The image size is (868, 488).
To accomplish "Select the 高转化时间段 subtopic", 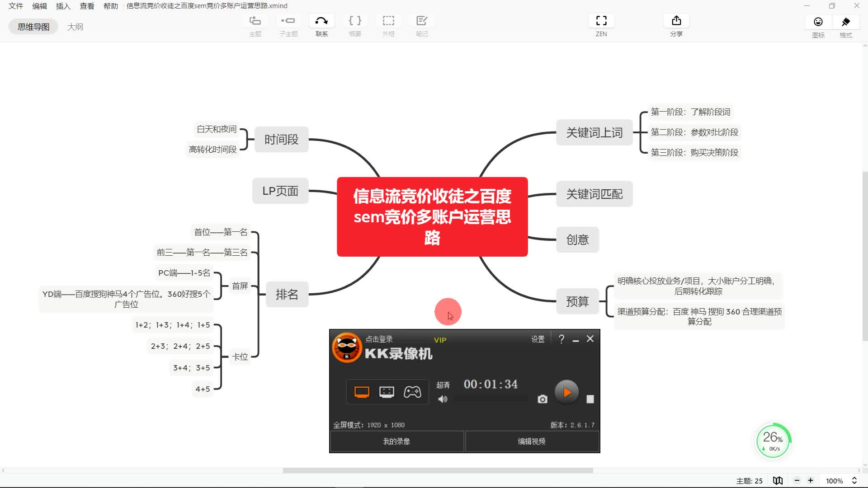I will [212, 150].
